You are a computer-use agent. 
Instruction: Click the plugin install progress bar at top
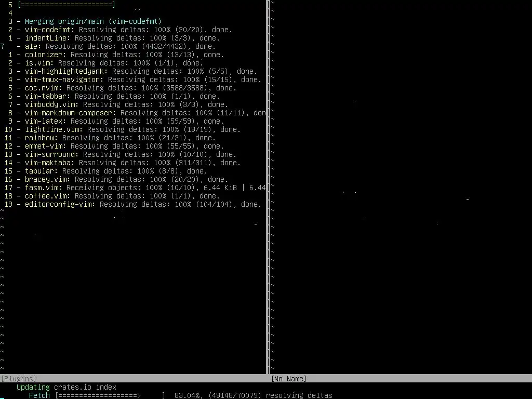pos(66,5)
